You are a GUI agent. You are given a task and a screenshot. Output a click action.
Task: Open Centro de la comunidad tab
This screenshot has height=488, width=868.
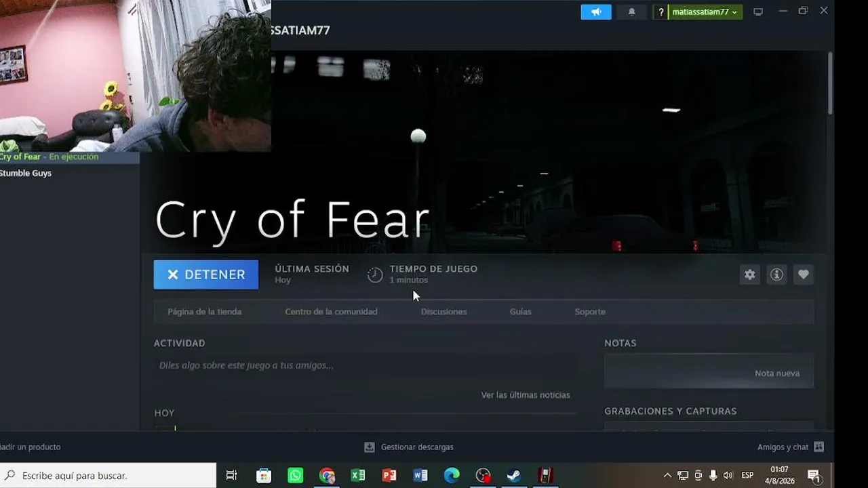click(331, 312)
